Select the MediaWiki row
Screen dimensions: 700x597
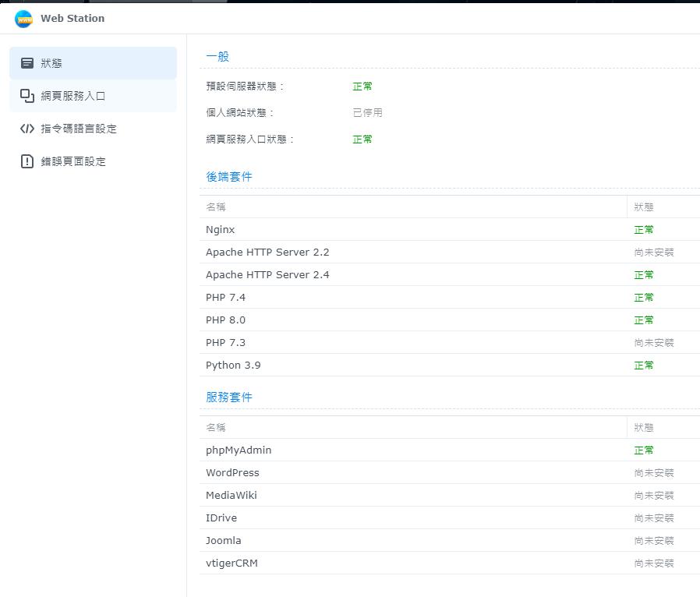450,495
